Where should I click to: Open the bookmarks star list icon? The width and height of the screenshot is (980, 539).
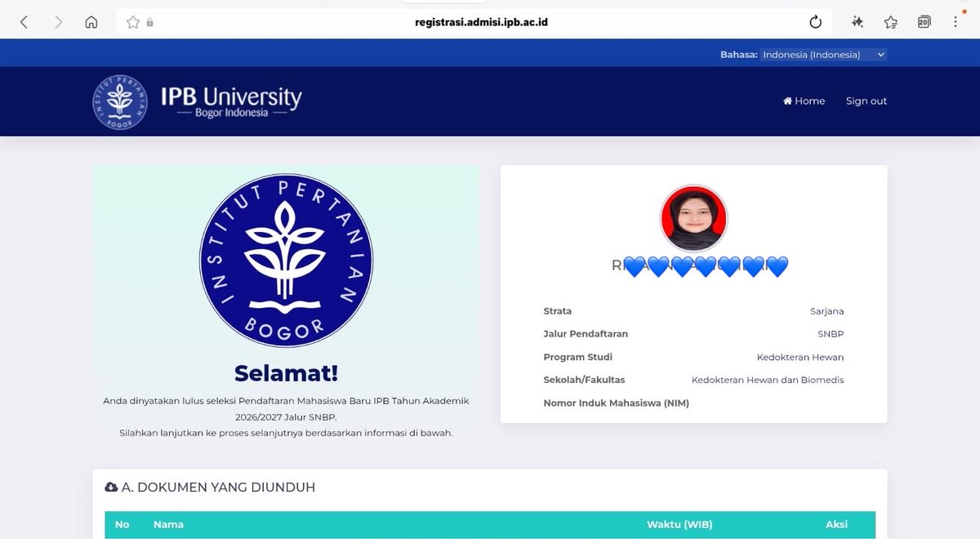pyautogui.click(x=891, y=22)
